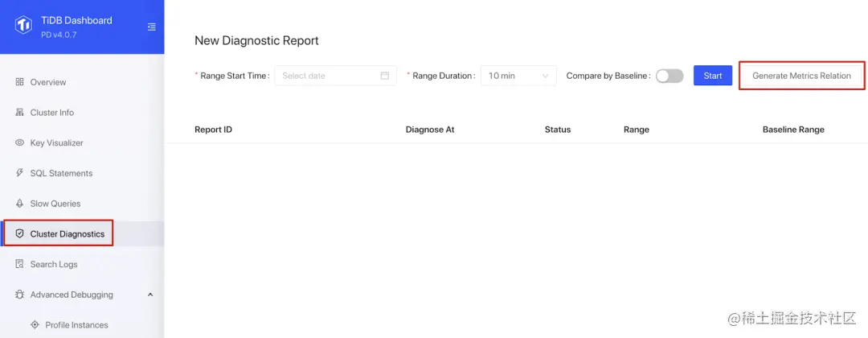Viewport: 868px width, 338px height.
Task: Click the Diagnose At column header
Action: pos(430,130)
